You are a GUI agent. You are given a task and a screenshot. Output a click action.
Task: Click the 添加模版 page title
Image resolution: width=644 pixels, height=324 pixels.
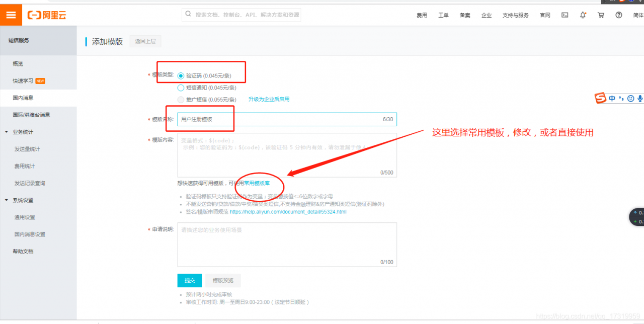108,42
